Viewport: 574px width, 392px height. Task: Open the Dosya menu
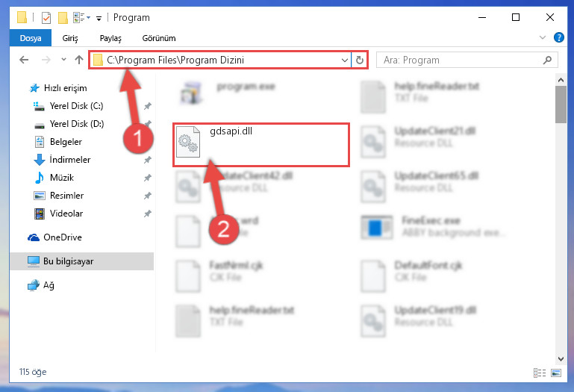tap(31, 38)
